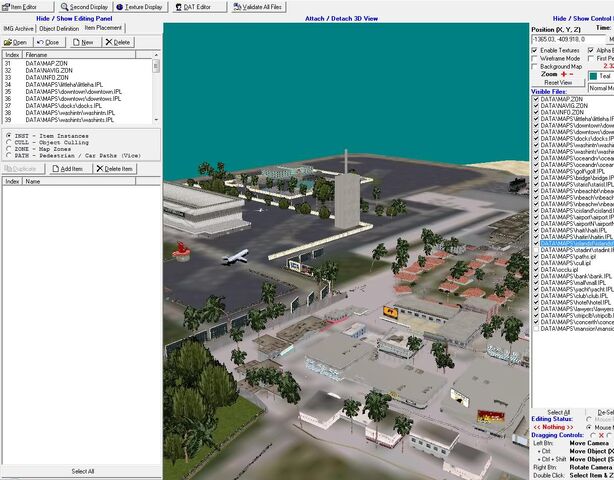Screen dimensions: 614x480
Task: Enable Background Map checkbox
Action: click(535, 67)
